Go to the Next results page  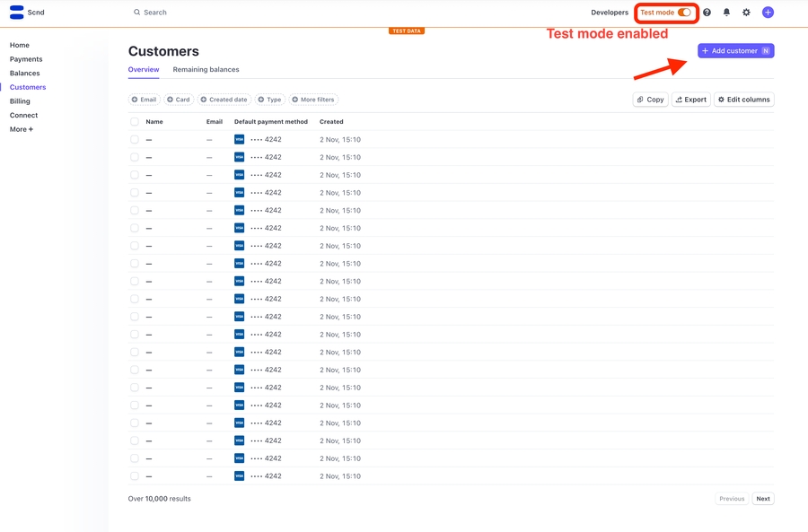click(x=762, y=499)
